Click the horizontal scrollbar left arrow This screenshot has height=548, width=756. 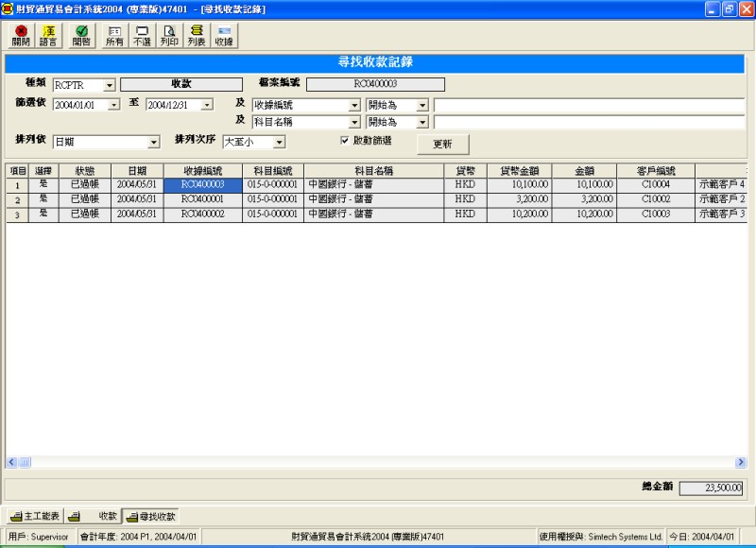[x=11, y=462]
